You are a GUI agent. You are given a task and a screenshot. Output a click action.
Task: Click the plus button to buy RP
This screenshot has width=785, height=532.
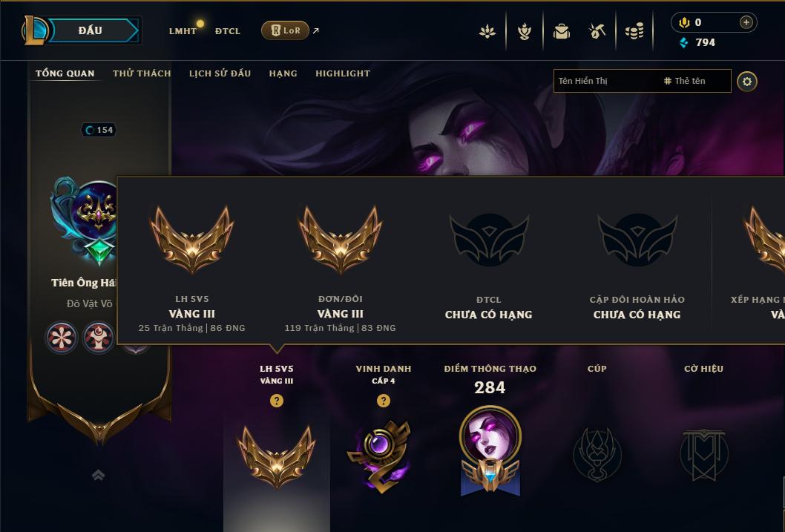(x=746, y=22)
